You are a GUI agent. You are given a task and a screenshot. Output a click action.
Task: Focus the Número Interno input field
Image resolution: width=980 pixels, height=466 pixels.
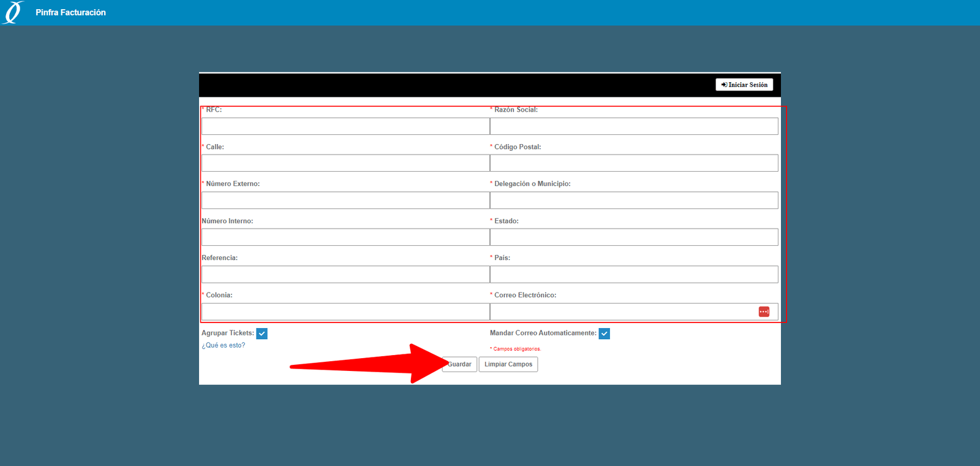(345, 237)
